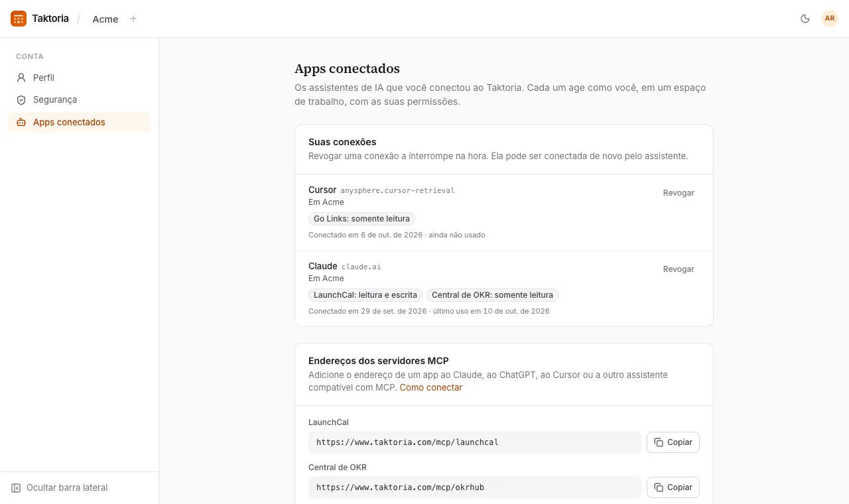Click the sidebar collapse icon

click(16, 487)
